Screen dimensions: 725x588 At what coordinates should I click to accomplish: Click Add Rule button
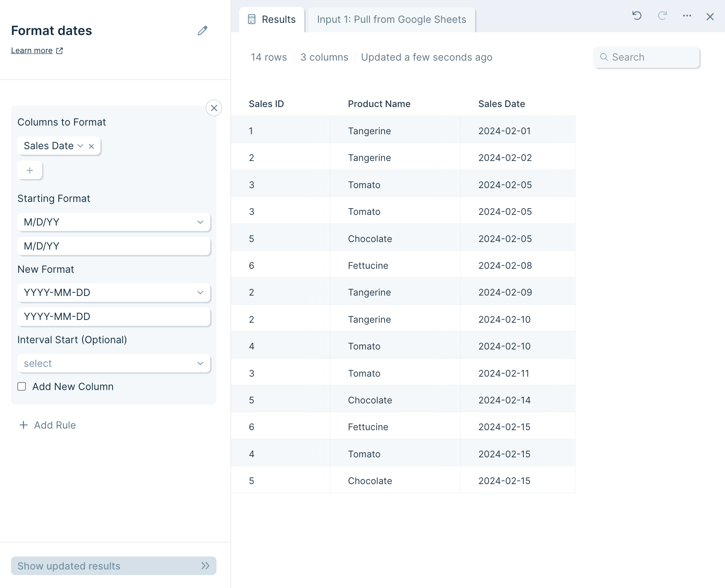click(48, 425)
